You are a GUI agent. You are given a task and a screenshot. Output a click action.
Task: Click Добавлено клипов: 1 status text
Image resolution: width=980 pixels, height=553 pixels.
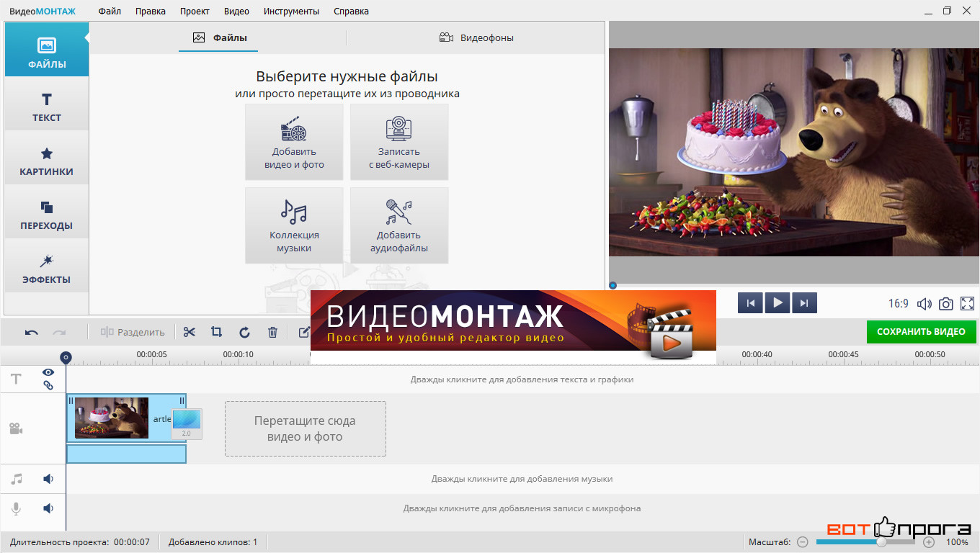pos(213,542)
